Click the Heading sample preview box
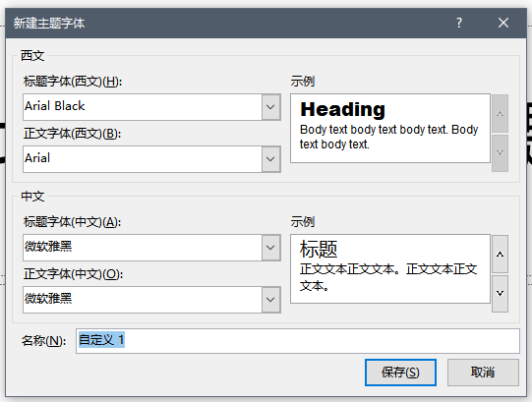532x402 pixels. pyautogui.click(x=390, y=128)
